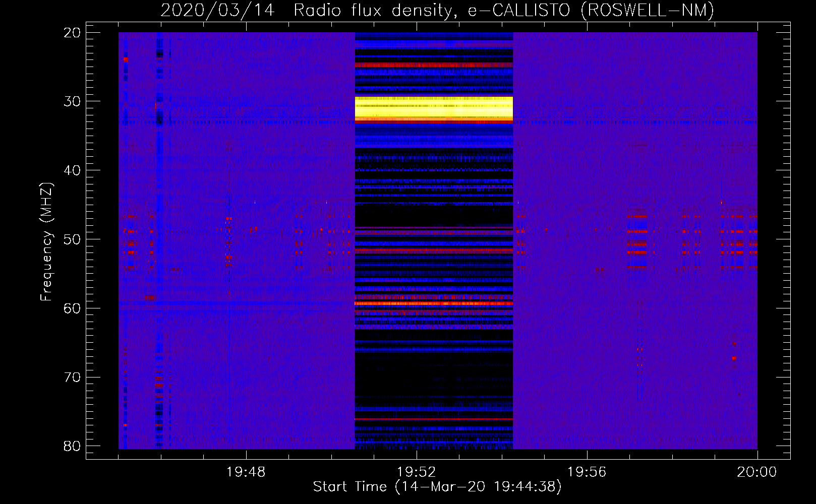Click the bright red-orange line near 59 MHz
Image resolution: width=816 pixels, height=504 pixels.
click(434, 303)
